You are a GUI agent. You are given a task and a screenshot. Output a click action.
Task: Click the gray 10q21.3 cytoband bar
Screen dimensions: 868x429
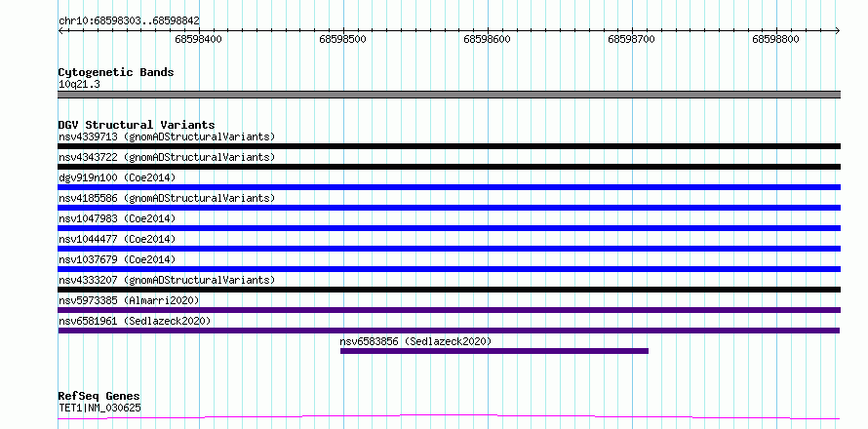pyautogui.click(x=449, y=95)
